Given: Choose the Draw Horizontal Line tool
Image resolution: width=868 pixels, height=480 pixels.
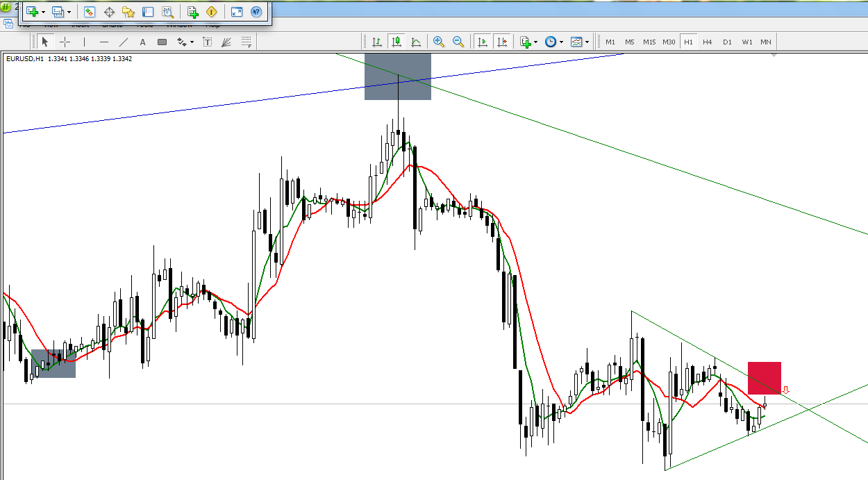Looking at the screenshot, I should click(103, 42).
